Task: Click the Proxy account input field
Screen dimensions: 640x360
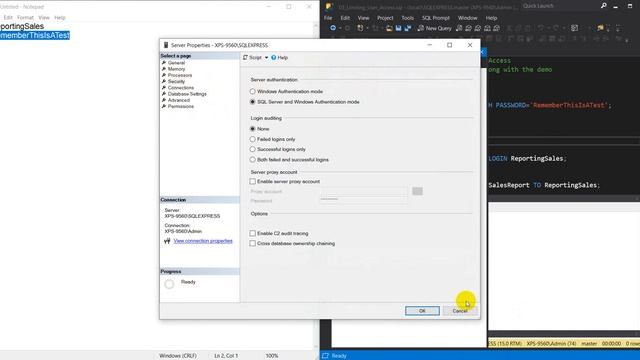Action: (363, 191)
